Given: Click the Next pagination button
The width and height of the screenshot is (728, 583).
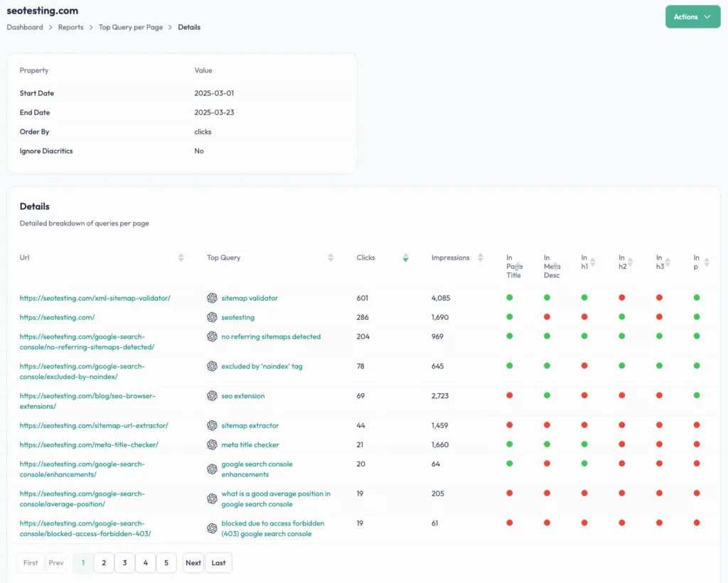Looking at the screenshot, I should click(193, 562).
